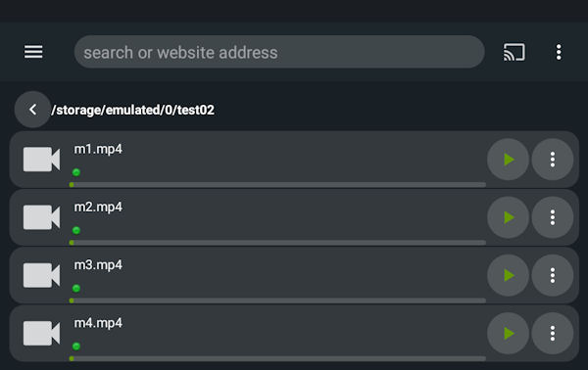
Task: Open more options for m2.mp4
Action: click(x=553, y=217)
